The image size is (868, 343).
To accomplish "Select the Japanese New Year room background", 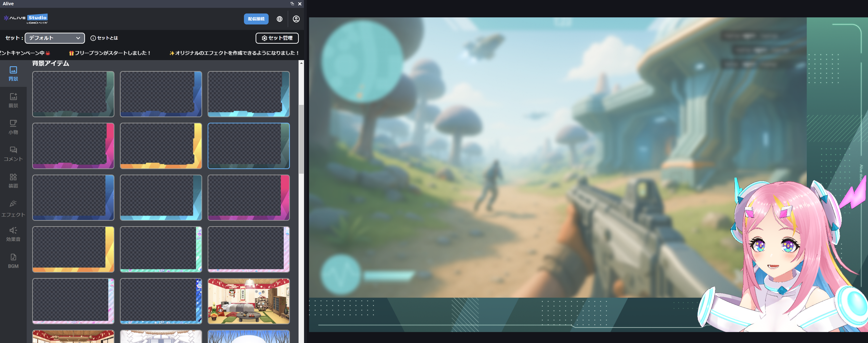I will (x=248, y=301).
